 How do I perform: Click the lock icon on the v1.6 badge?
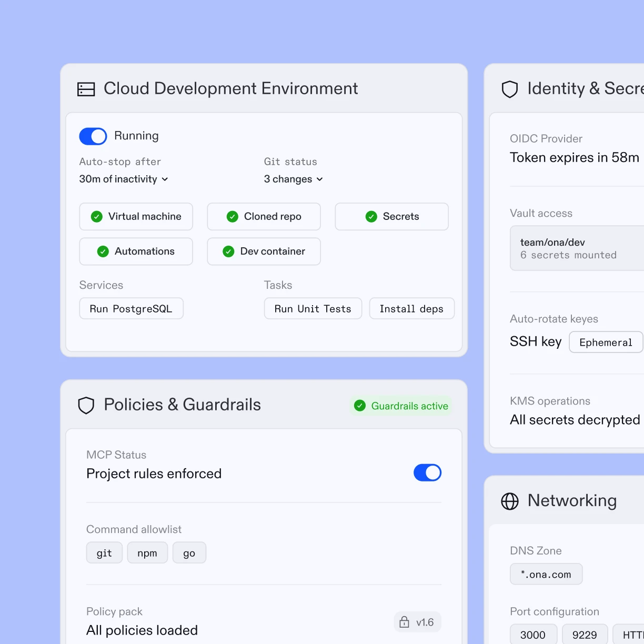point(404,622)
